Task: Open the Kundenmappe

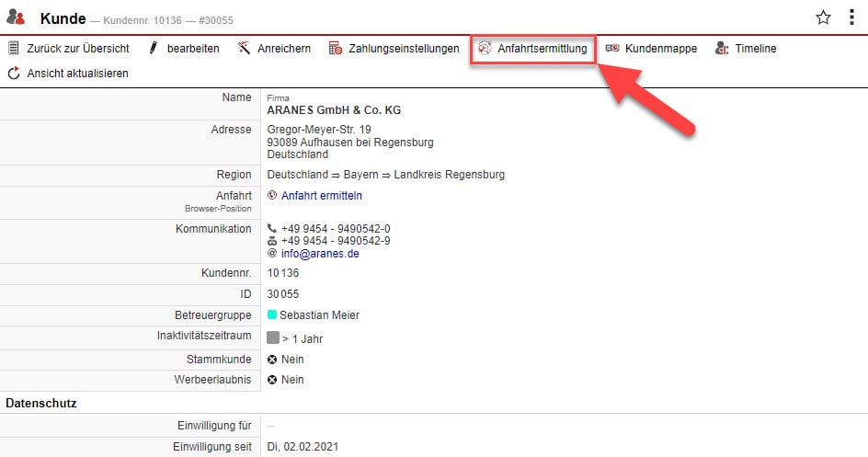Action: (651, 48)
